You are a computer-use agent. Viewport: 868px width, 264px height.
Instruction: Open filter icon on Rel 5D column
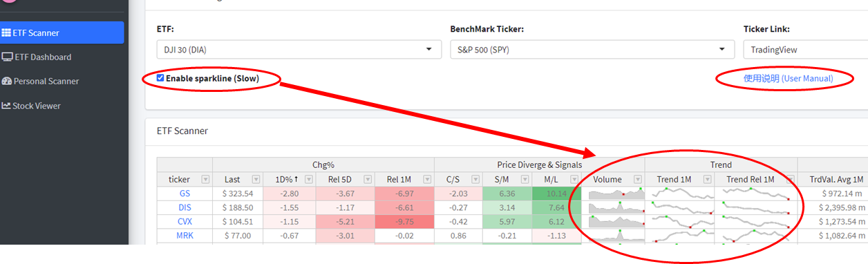point(367,179)
